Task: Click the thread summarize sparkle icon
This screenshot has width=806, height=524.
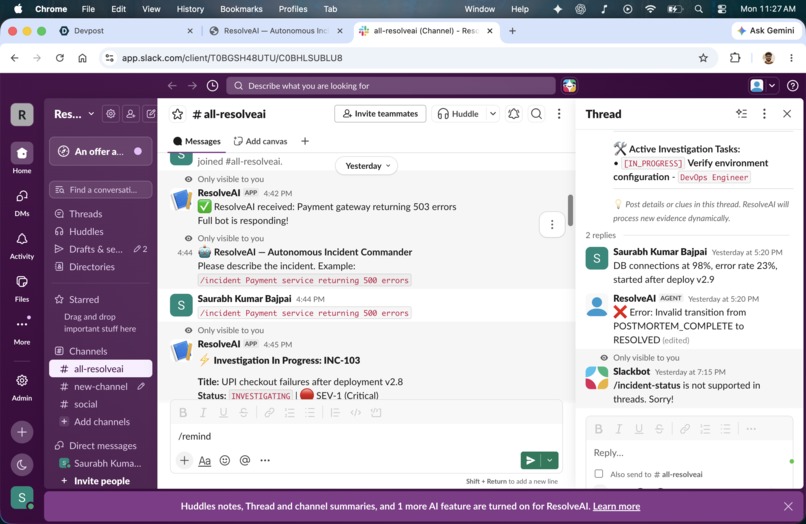Action: tap(741, 114)
